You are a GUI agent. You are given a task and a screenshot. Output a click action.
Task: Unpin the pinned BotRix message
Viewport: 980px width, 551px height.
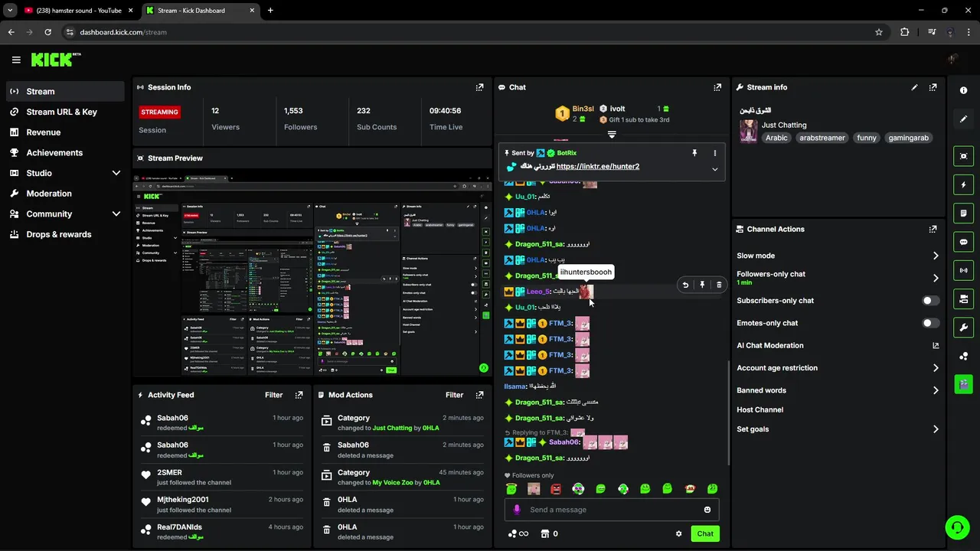(694, 153)
